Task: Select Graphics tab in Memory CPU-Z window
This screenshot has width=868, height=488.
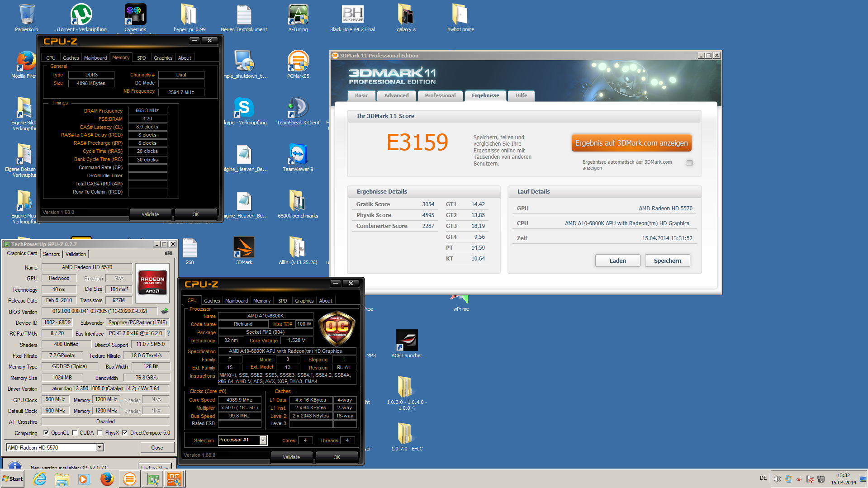Action: [x=163, y=58]
